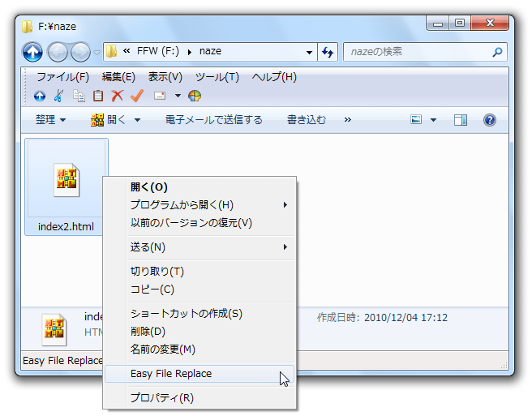This screenshot has width=532, height=416.
Task: Click the HTML file icon in details pane
Action: [54, 329]
